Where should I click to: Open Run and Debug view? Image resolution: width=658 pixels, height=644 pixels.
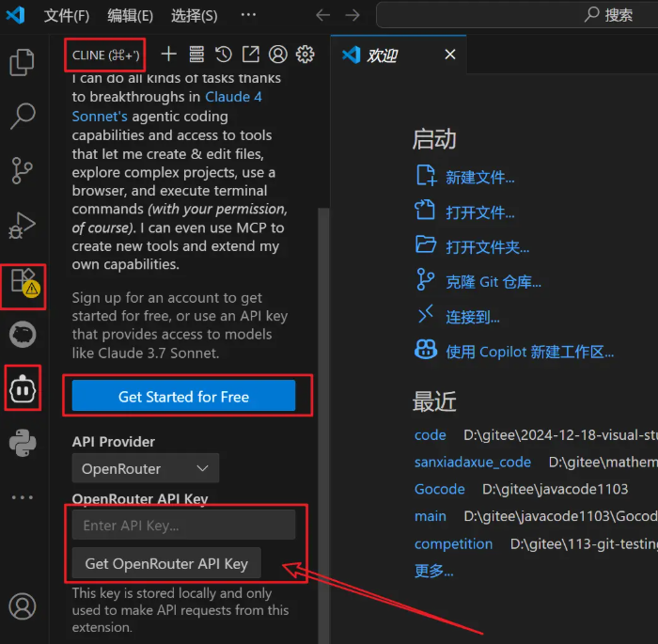pyautogui.click(x=22, y=226)
